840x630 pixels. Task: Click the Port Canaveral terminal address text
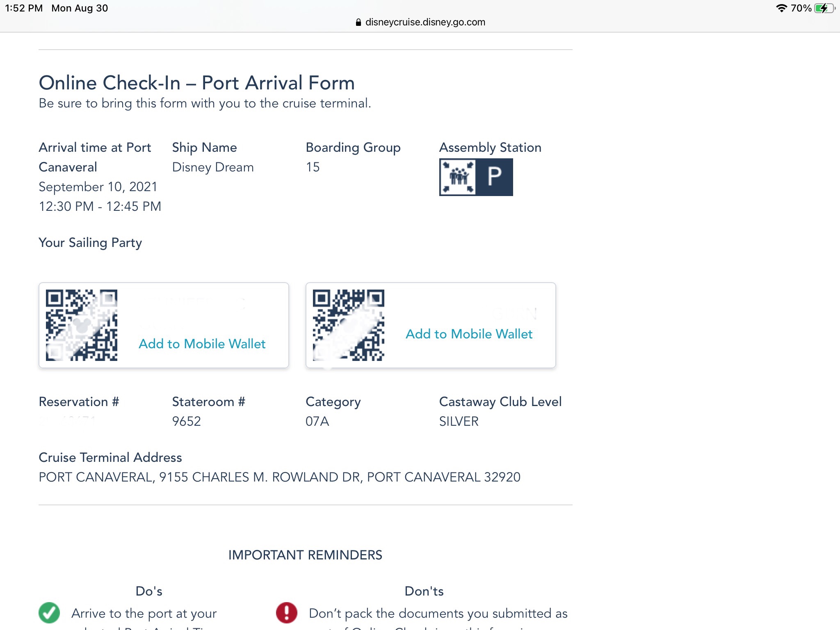click(279, 477)
